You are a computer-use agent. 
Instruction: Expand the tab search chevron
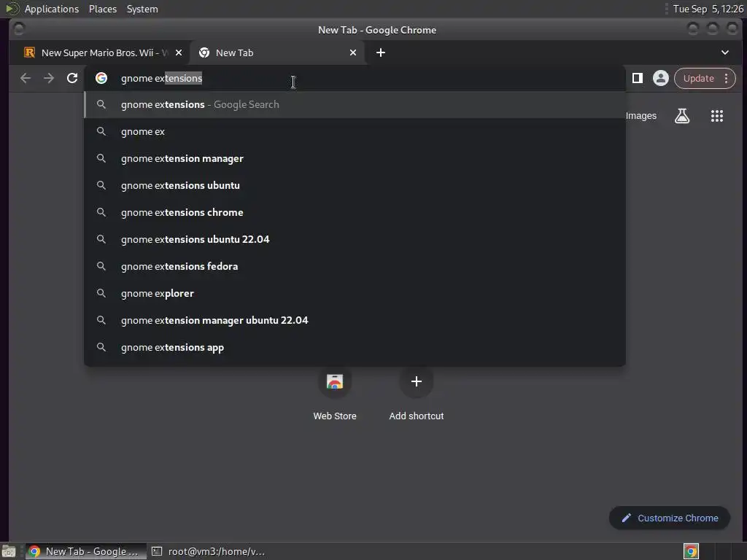tap(724, 52)
